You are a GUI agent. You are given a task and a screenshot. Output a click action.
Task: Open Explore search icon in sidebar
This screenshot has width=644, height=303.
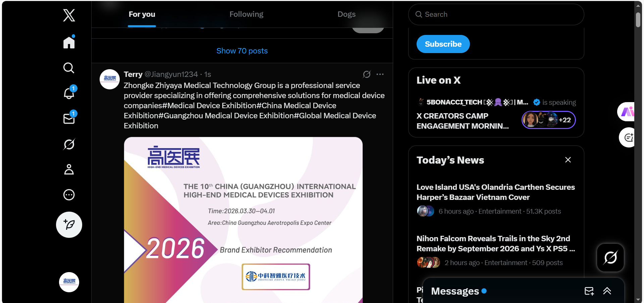point(69,68)
